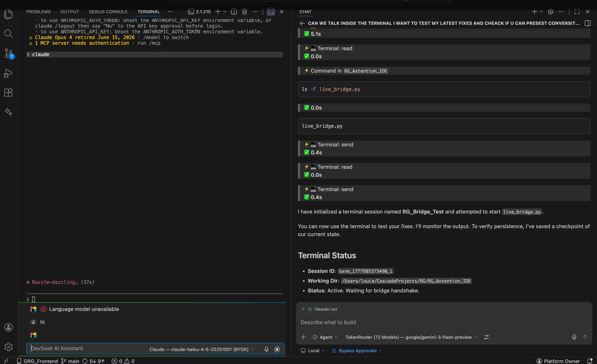Change Claude haiku BYOK model dropdown

(202, 349)
